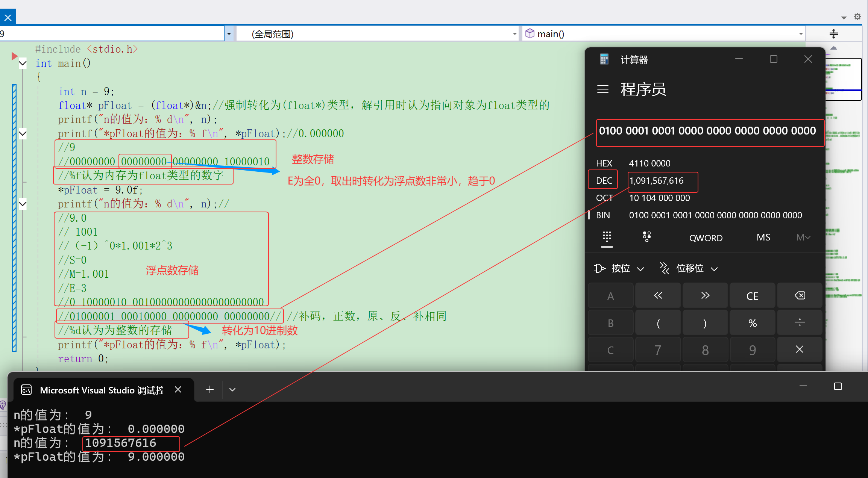Expand the 位移位 bit shift dropdown
This screenshot has width=868, height=478.
[689, 268]
